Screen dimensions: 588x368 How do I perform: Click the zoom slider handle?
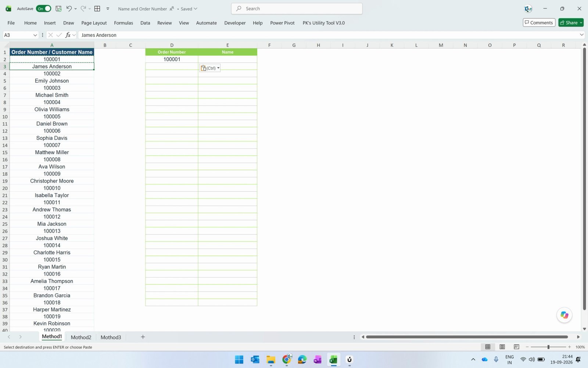548,347
